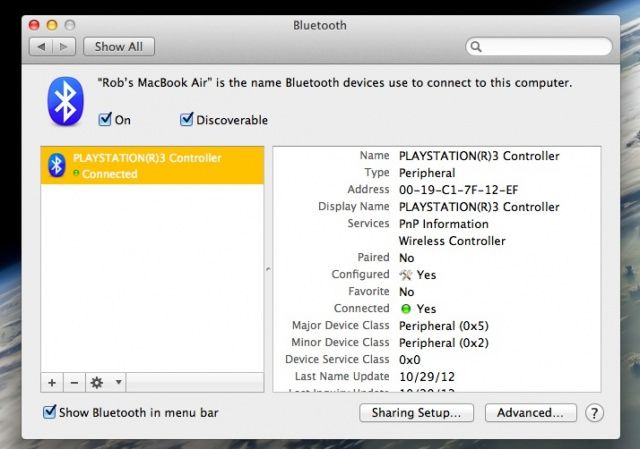The width and height of the screenshot is (640, 449).
Task: Click the Wireless Controller service entry
Action: 452,241
